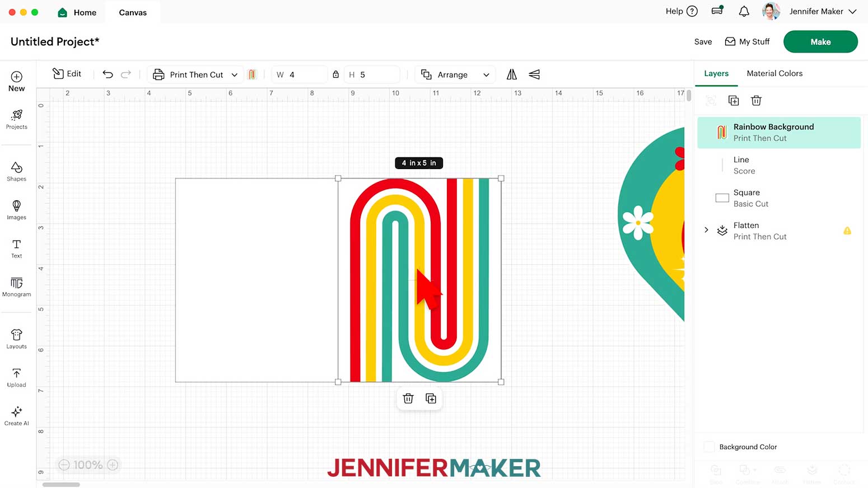Open the Print Then Cut operation dropdown
The height and width of the screenshot is (488, 868).
pyautogui.click(x=195, y=74)
